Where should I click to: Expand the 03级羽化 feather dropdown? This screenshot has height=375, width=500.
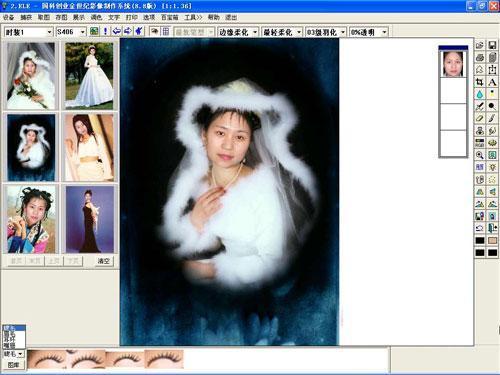[326, 32]
